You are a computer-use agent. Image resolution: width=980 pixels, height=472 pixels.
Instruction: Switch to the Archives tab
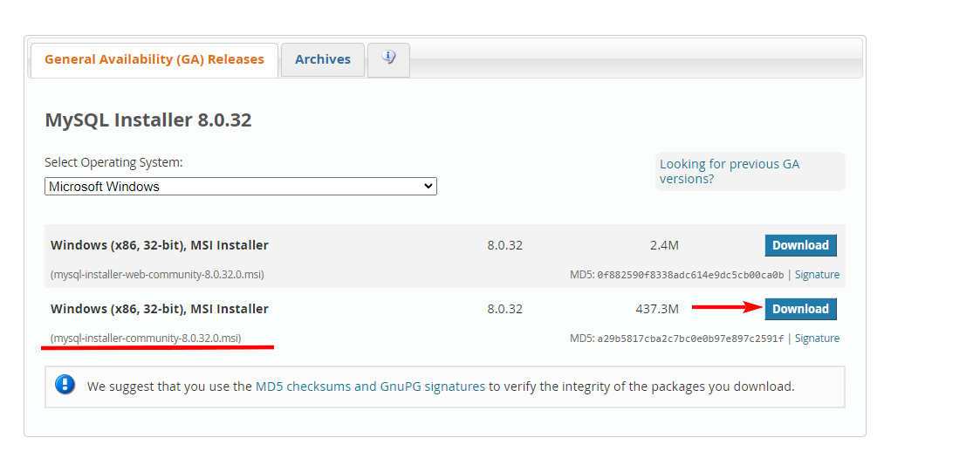323,60
